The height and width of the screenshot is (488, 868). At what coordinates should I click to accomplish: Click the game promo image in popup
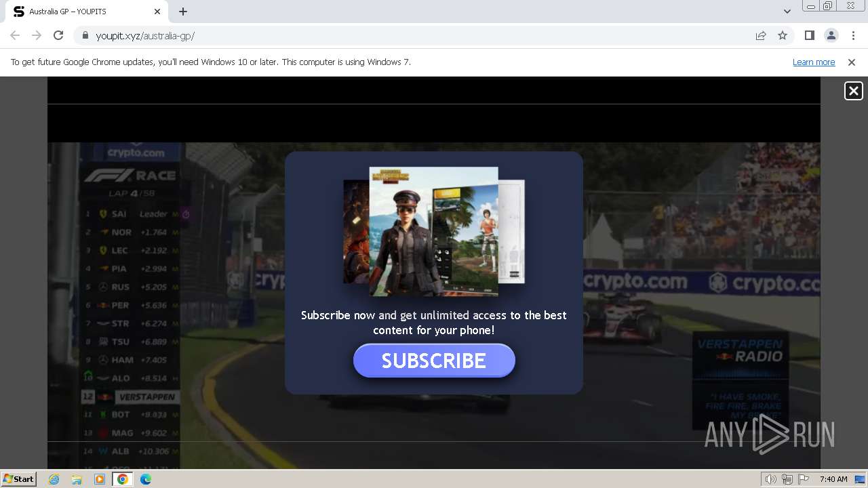click(434, 232)
